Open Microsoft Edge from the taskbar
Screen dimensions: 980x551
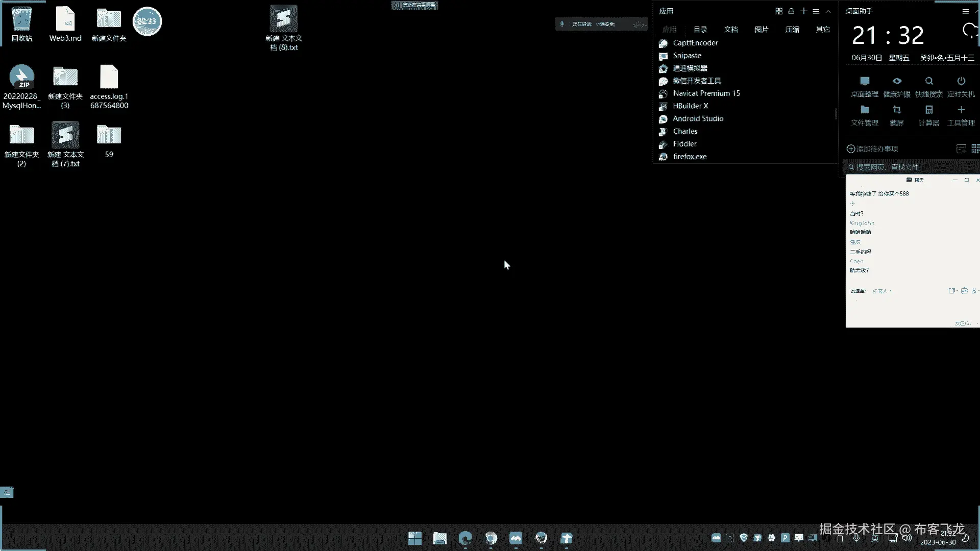[x=465, y=538]
